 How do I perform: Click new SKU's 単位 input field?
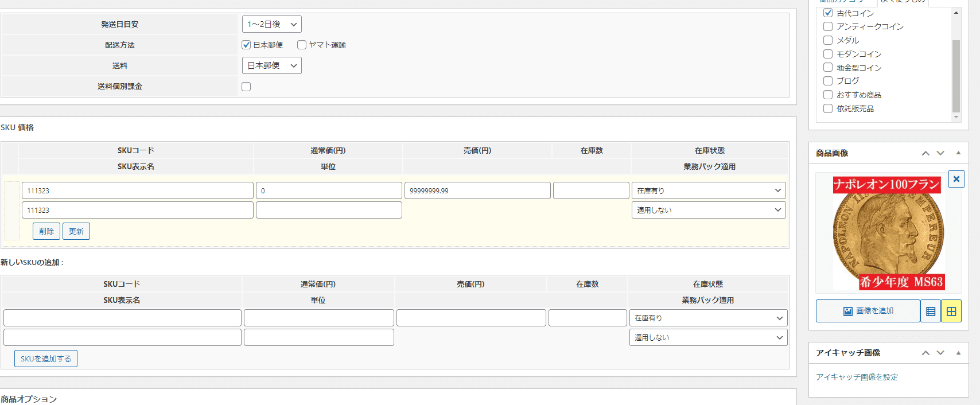point(319,337)
